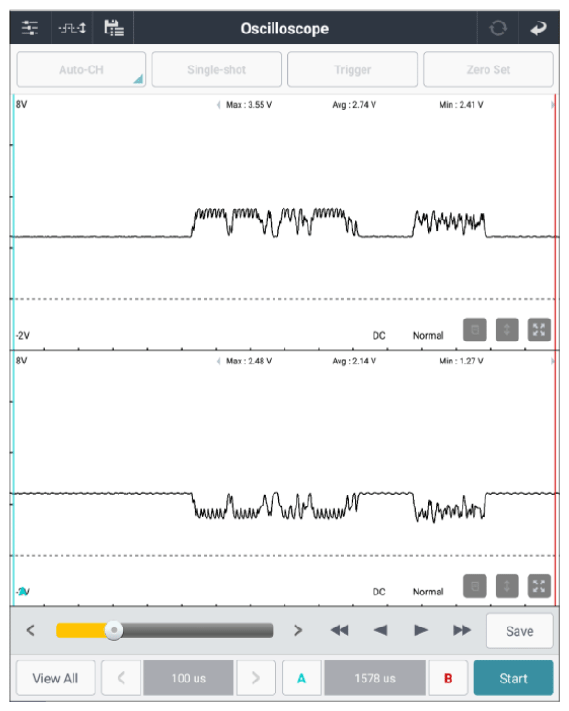Screen dimensions: 569x711
Task: Click the back arrow icon
Action: click(539, 29)
